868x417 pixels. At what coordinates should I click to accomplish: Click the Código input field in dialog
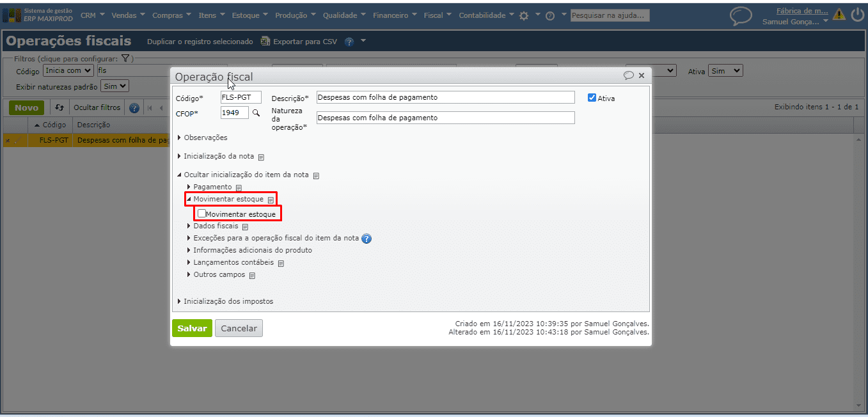coord(241,97)
